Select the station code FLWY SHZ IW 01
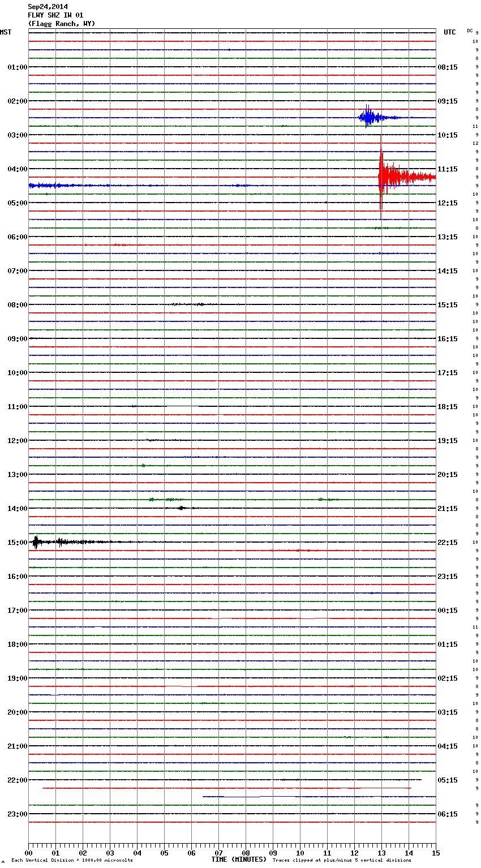Image resolution: width=481 pixels, height=868 pixels. click(x=55, y=15)
